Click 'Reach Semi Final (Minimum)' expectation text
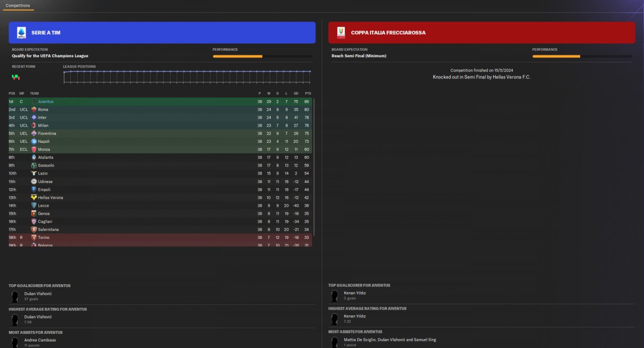Screen dimensions: 644x348 (359, 56)
